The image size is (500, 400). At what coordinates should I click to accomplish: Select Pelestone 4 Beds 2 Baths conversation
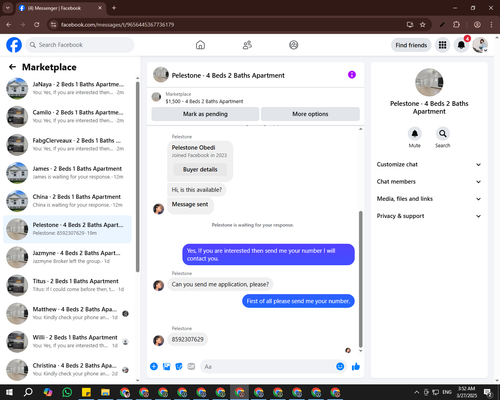(x=67, y=229)
